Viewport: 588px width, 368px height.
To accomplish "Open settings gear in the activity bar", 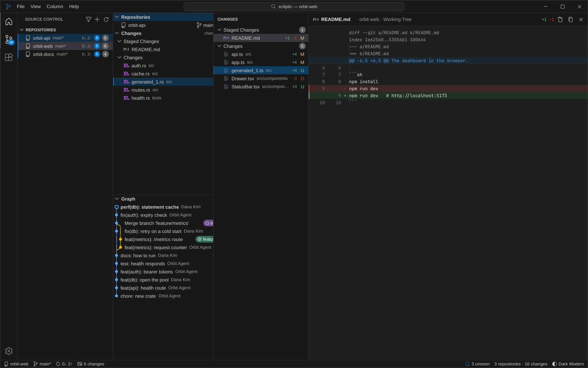I will [9, 351].
